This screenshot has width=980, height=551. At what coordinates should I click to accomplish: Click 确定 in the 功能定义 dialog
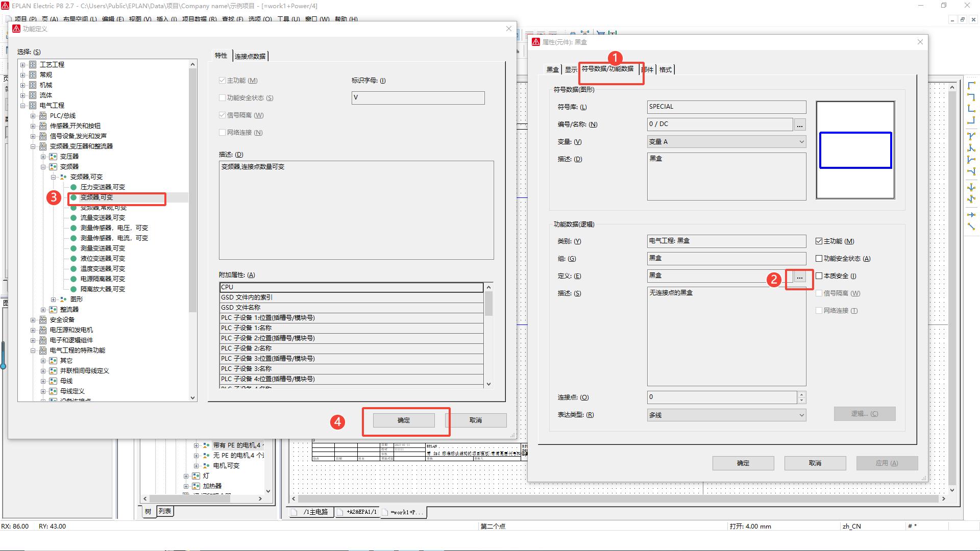[404, 420]
